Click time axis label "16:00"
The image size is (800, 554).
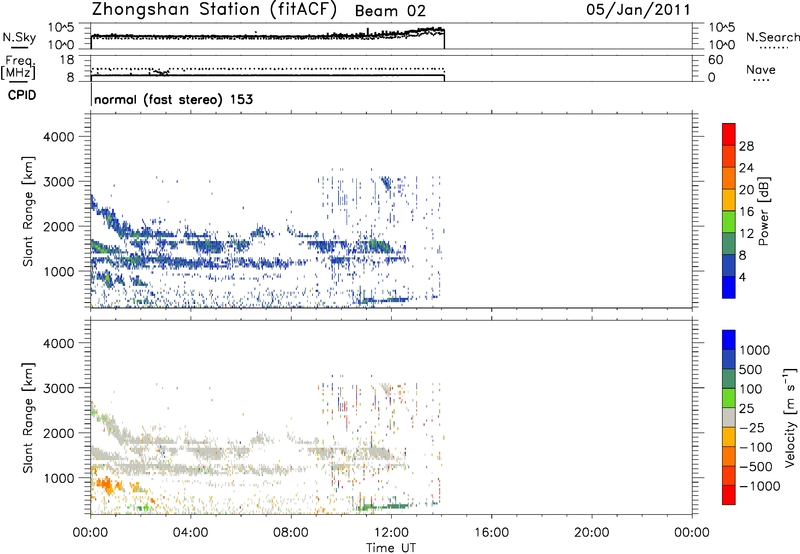coord(491,532)
